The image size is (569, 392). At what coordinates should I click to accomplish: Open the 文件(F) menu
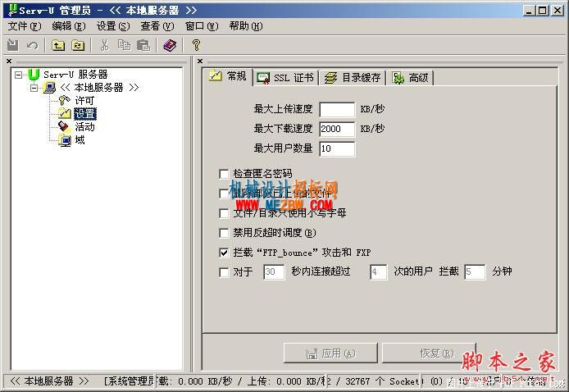[25, 26]
